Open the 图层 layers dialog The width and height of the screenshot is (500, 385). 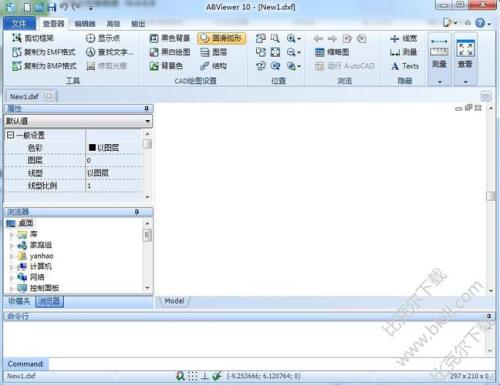[213, 52]
